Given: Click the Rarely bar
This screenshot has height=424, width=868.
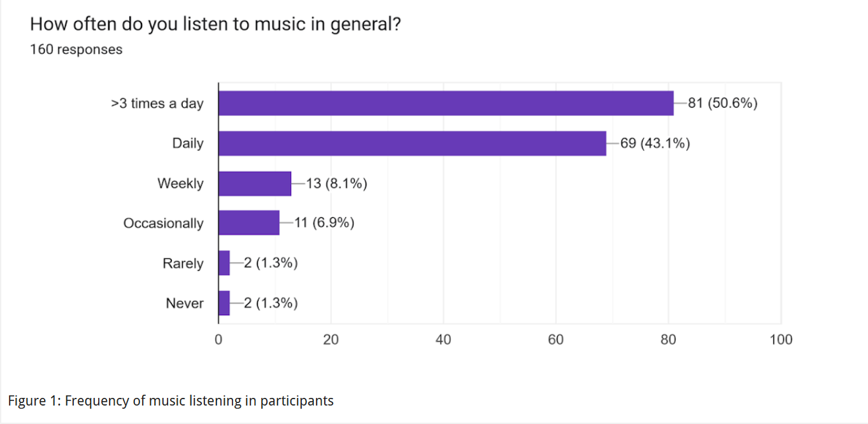Looking at the screenshot, I should [224, 263].
